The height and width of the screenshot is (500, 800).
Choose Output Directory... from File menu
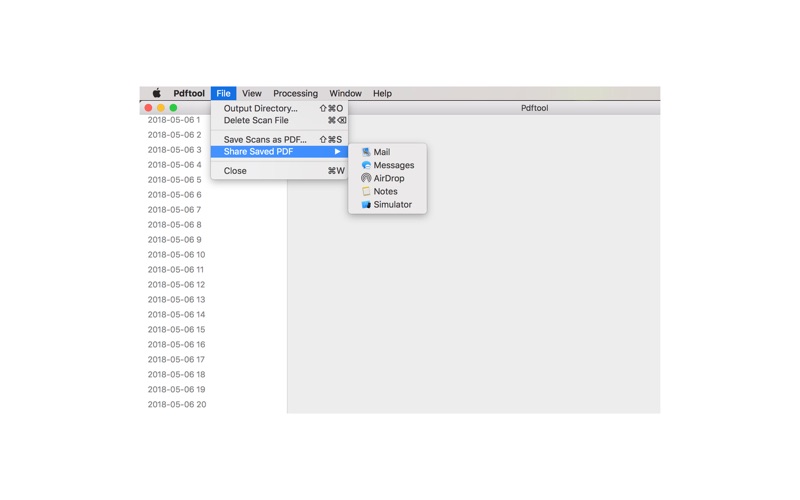[x=280, y=108]
